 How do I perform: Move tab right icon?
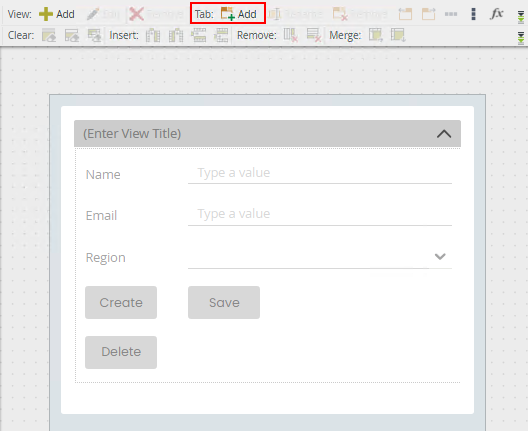coord(428,14)
